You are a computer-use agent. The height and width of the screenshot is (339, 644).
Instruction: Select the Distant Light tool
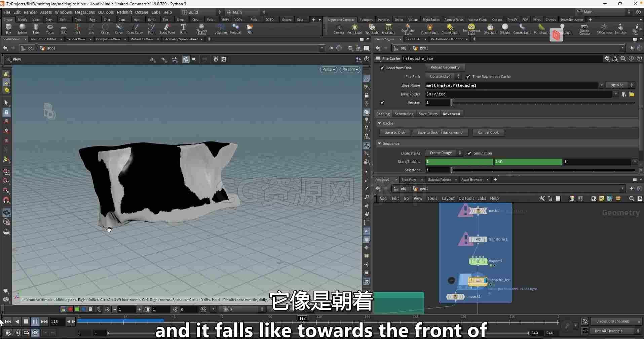click(x=450, y=29)
